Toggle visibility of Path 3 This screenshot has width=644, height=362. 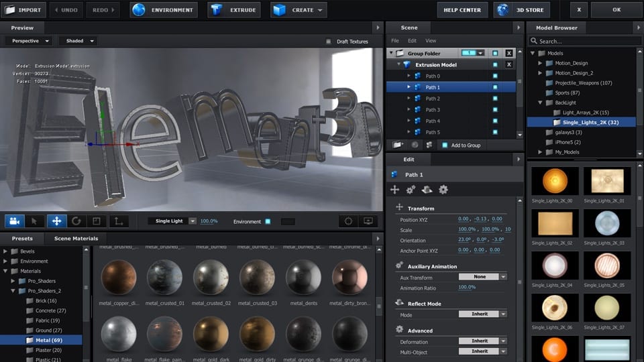click(x=494, y=110)
